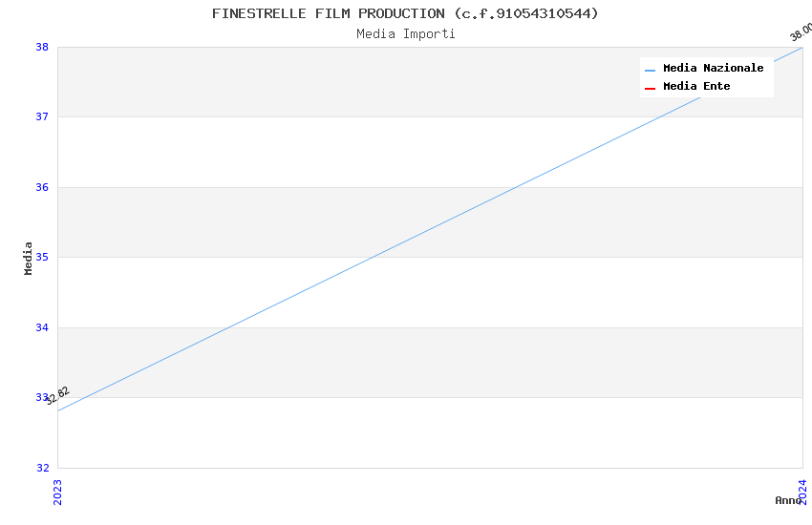Screen dimensions: 812x525
Task: Click the 38 y-axis tick label
Action: pos(42,47)
